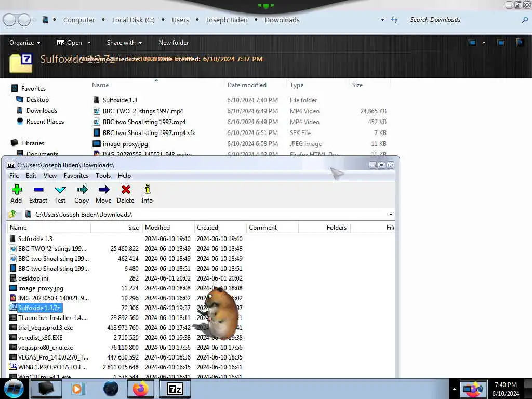This screenshot has width=532, height=399.
Task: Go up one folder level in 7-Zip
Action: click(13, 214)
